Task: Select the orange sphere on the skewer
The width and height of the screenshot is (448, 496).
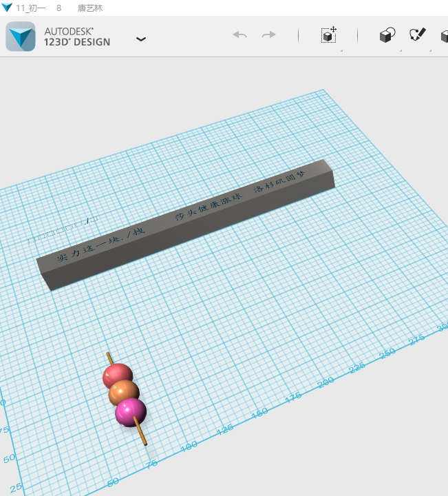Action: [x=124, y=391]
